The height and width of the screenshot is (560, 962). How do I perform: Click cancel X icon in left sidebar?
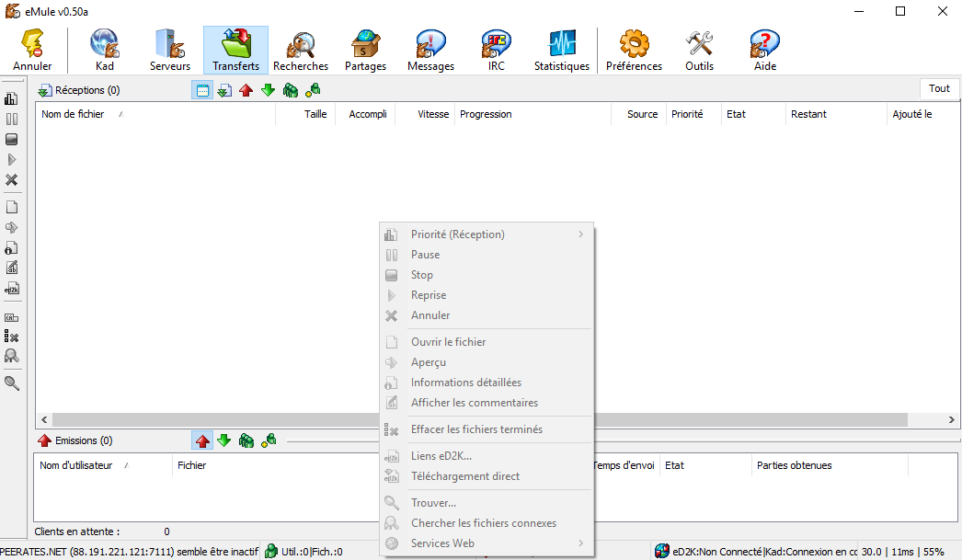(x=11, y=179)
